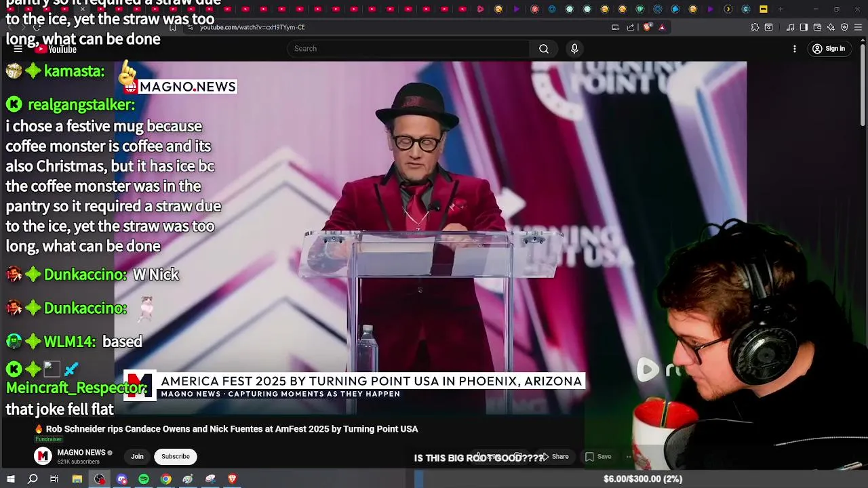Click the page vertical scrollbar

(x=863, y=85)
